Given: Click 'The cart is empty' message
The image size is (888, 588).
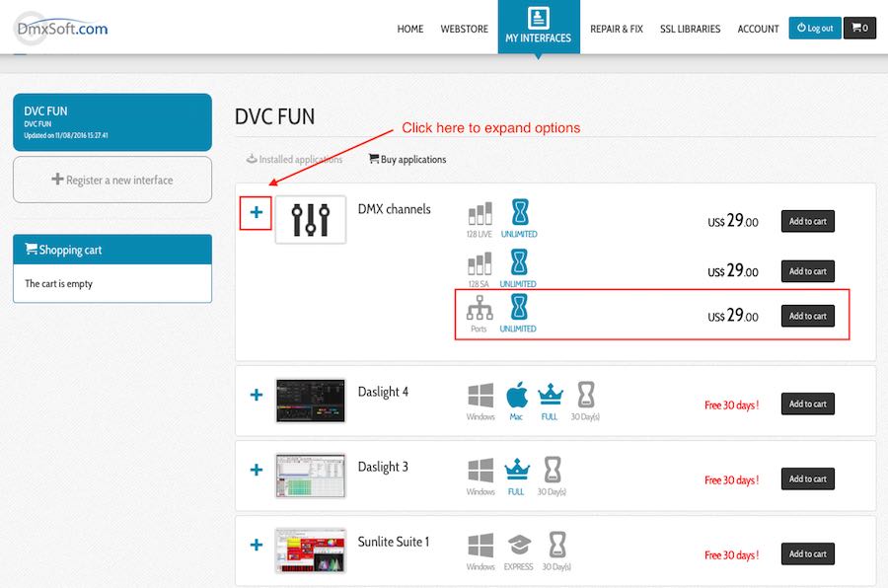Looking at the screenshot, I should pyautogui.click(x=58, y=283).
